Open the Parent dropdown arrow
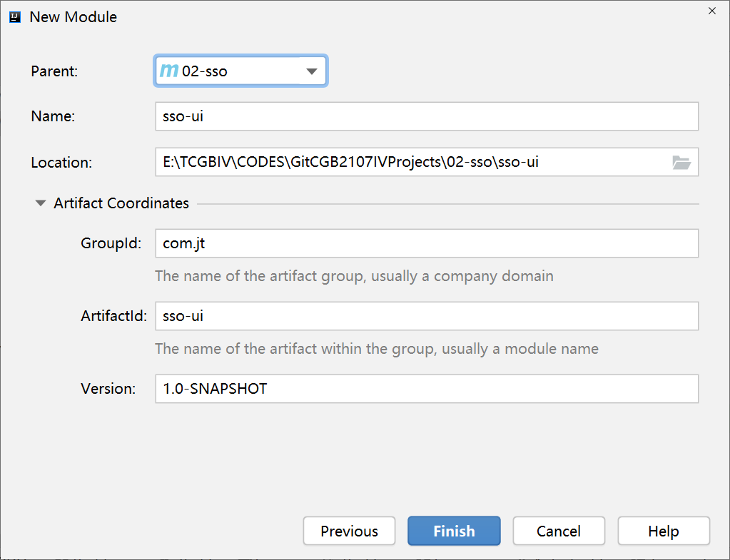730x560 pixels. point(311,71)
